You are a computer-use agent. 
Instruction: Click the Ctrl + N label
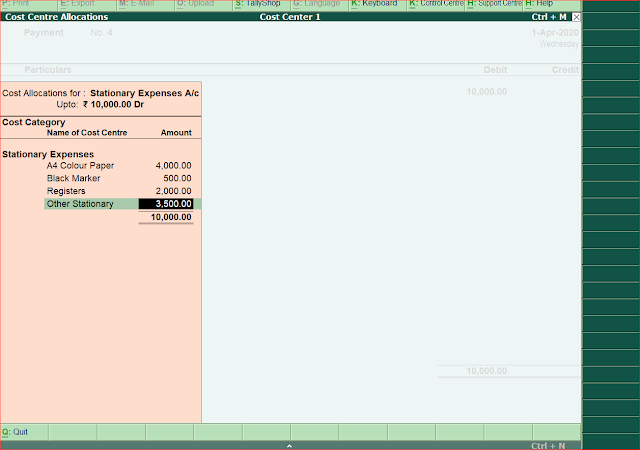point(548,446)
